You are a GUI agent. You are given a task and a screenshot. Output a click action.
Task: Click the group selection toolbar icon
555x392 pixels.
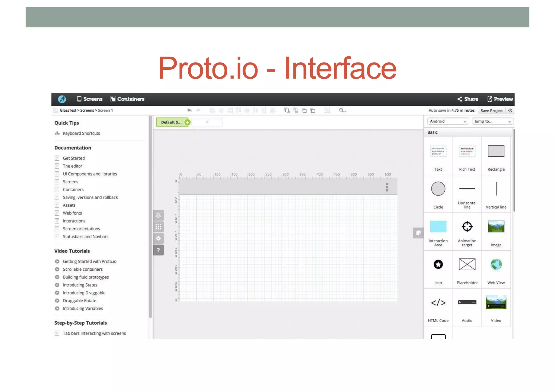[327, 110]
